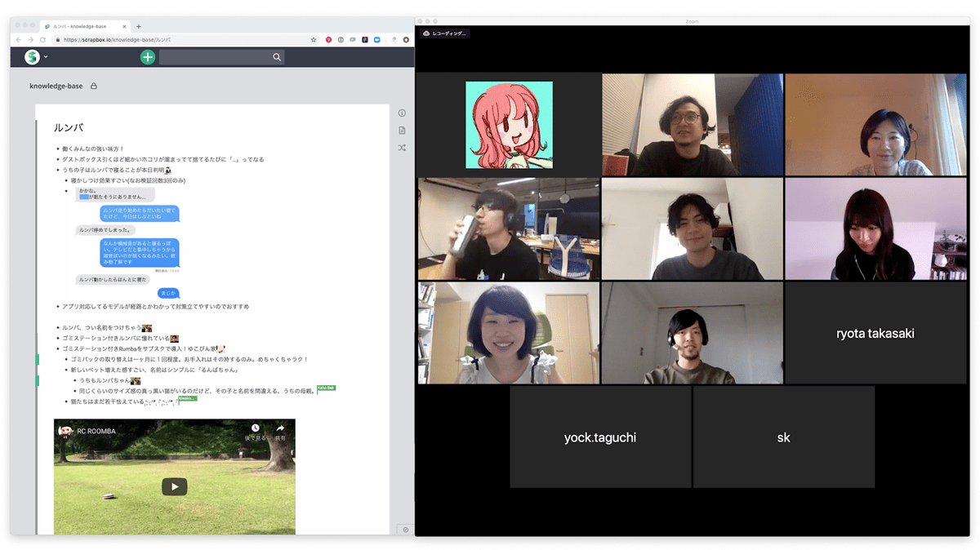Open a new browser tab
980x550 pixels.
tap(139, 26)
